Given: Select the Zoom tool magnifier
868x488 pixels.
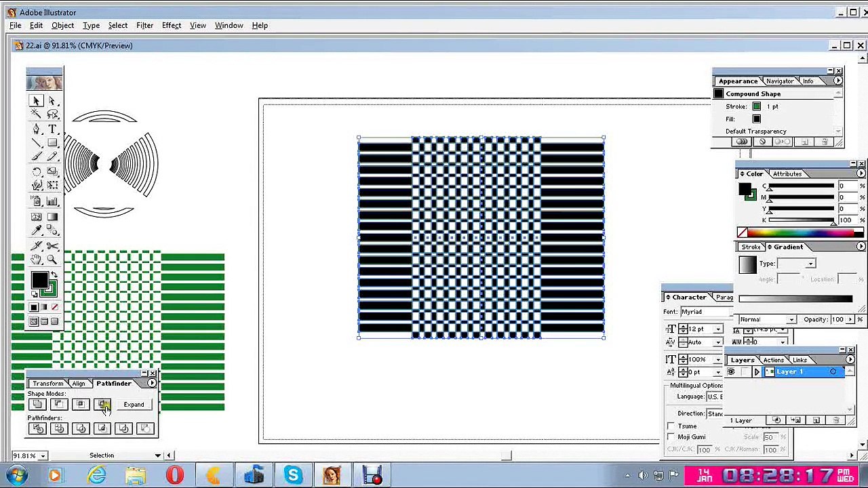Looking at the screenshot, I should coord(52,260).
